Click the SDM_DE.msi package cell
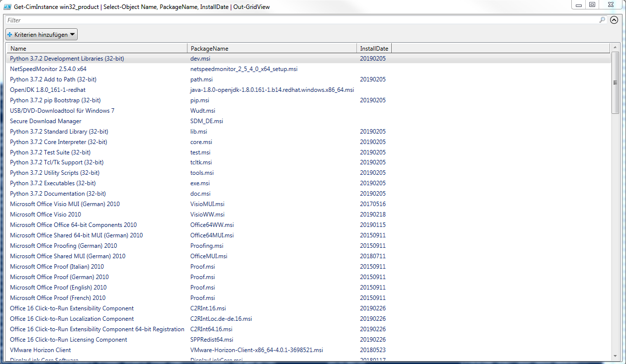 click(207, 121)
